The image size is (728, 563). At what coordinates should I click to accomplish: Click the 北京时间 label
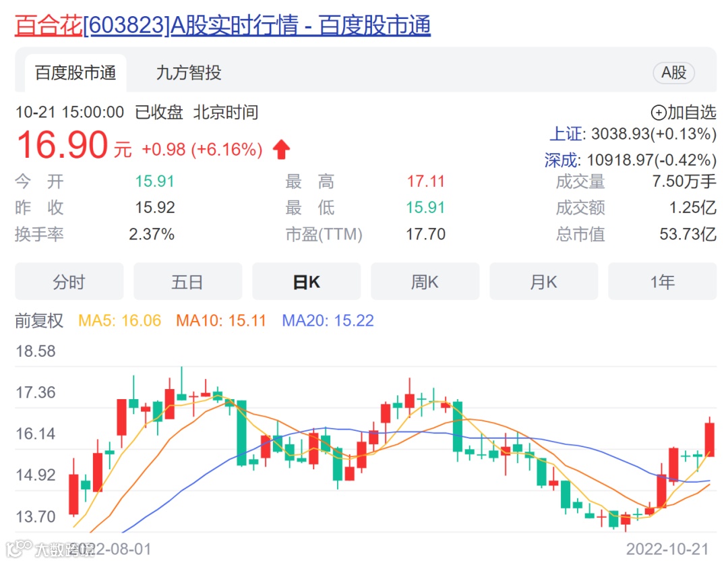226,113
